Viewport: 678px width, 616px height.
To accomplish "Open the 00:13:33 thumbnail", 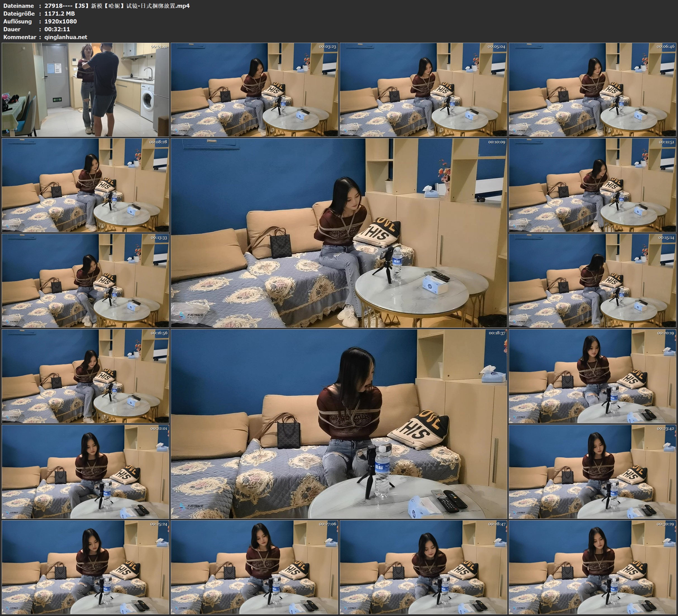I will click(85, 281).
